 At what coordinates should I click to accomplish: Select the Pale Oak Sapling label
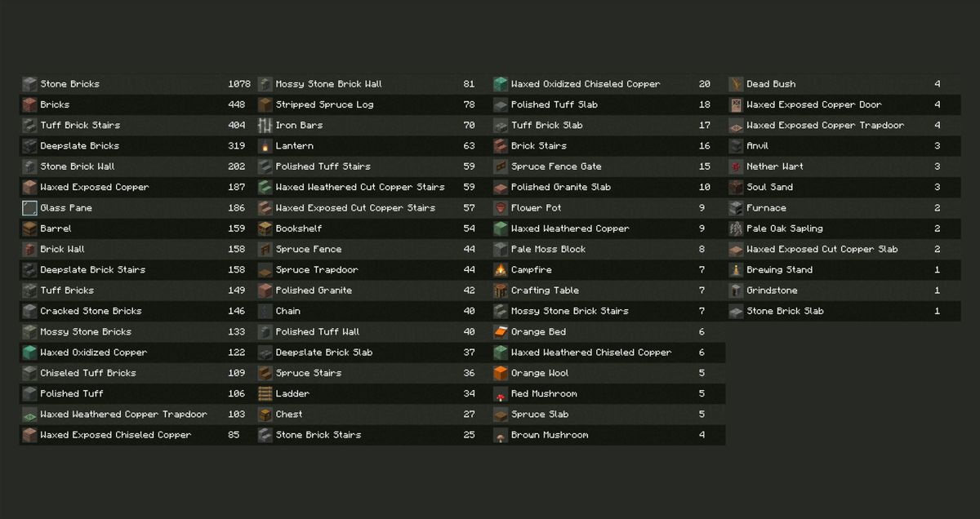click(x=784, y=228)
